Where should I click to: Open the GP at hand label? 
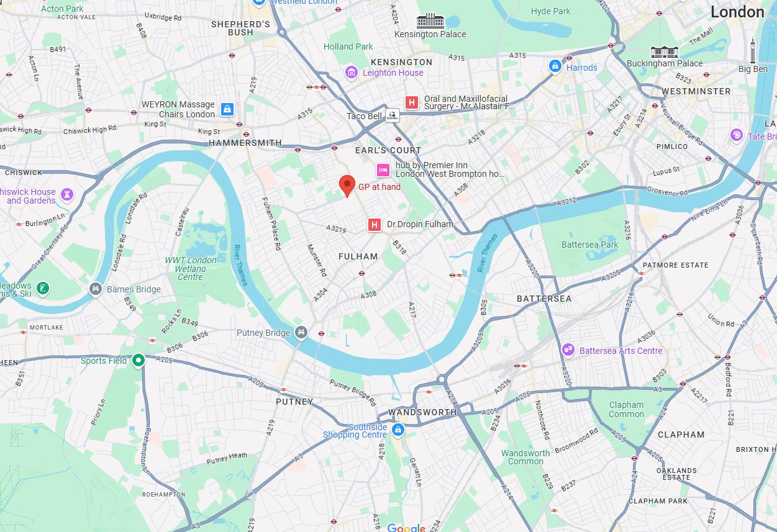pos(379,187)
